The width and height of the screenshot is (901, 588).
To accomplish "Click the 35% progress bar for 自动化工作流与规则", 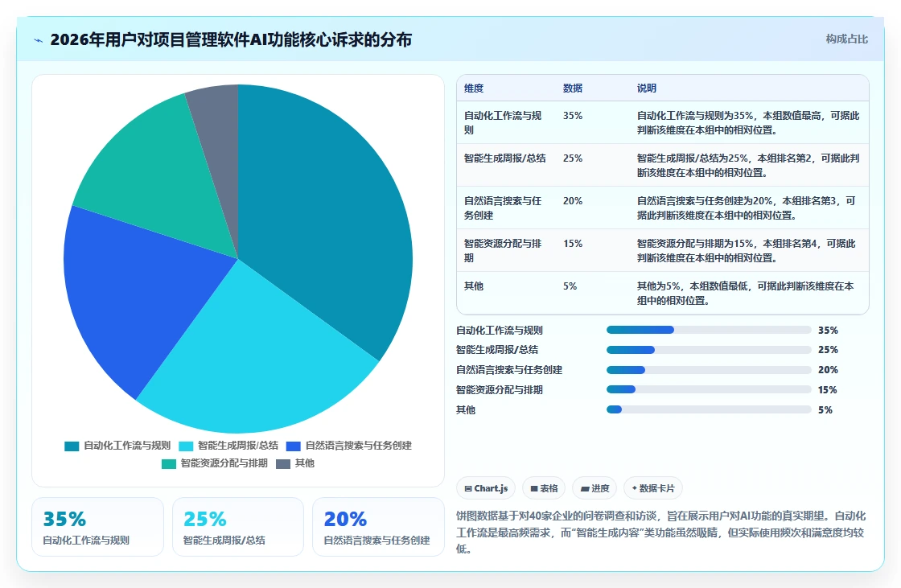I will (709, 330).
